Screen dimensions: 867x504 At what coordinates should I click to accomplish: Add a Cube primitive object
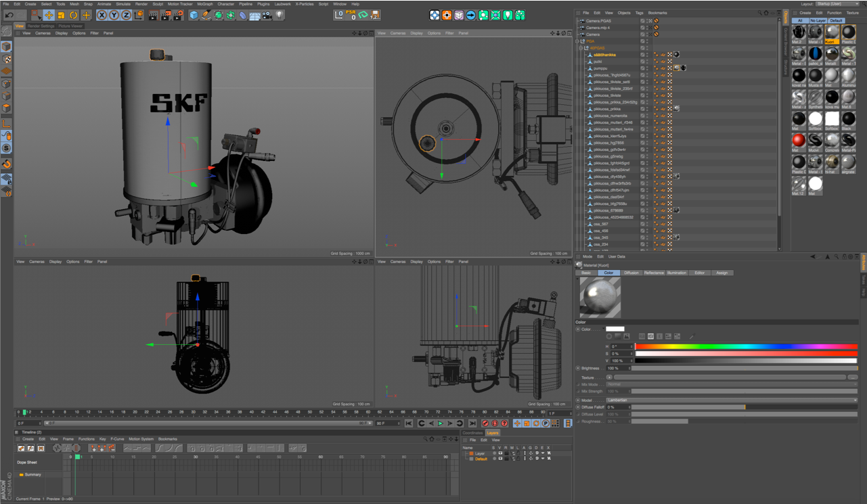click(194, 15)
